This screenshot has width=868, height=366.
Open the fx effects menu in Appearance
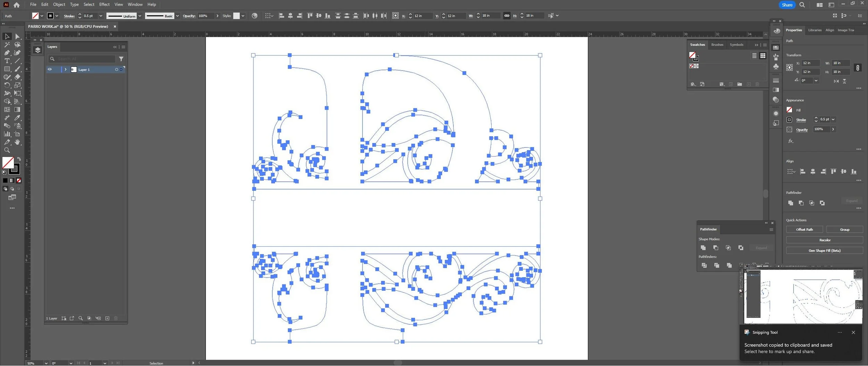pos(791,141)
